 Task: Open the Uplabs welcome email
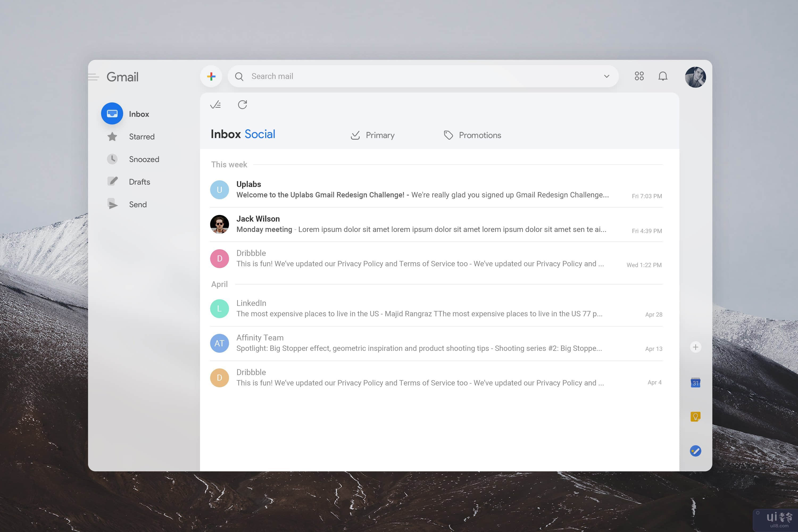pos(422,190)
